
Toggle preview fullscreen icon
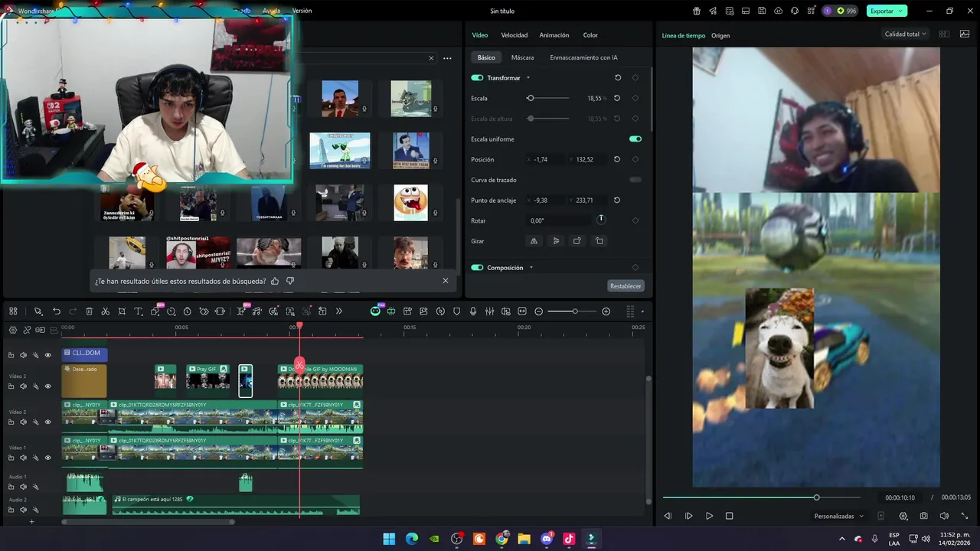pos(965,516)
